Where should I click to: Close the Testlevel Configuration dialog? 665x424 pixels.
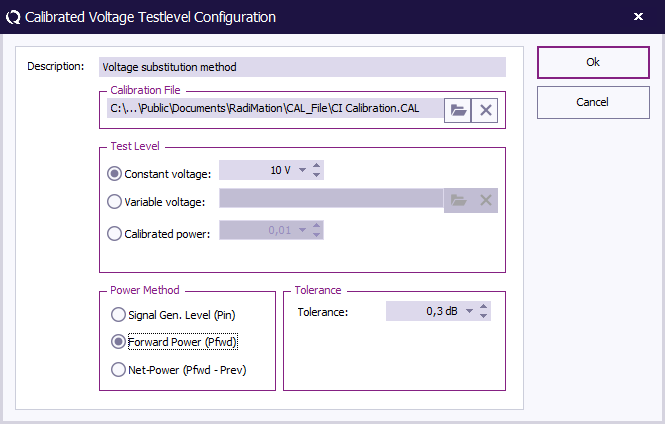[639, 17]
